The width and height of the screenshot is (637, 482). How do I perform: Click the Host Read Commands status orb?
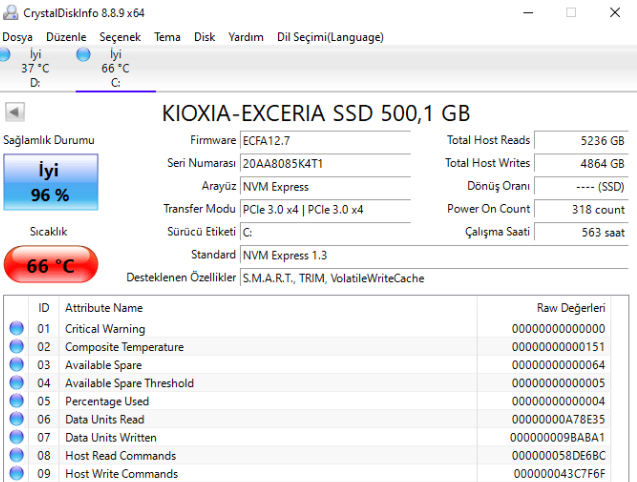pyautogui.click(x=16, y=455)
